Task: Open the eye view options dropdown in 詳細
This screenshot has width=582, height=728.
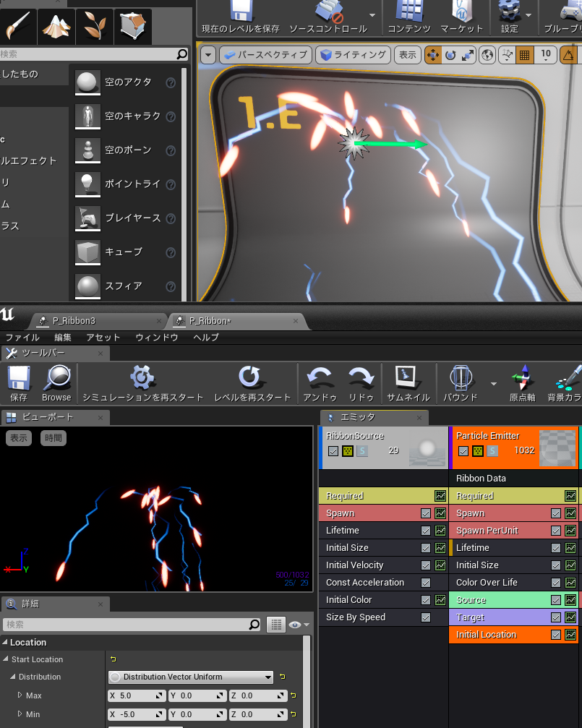Action: click(x=299, y=625)
